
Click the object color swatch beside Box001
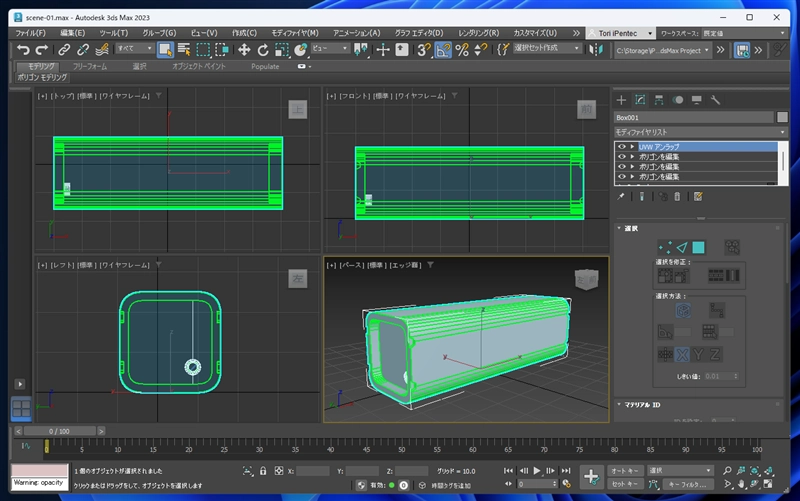pyautogui.click(x=781, y=117)
